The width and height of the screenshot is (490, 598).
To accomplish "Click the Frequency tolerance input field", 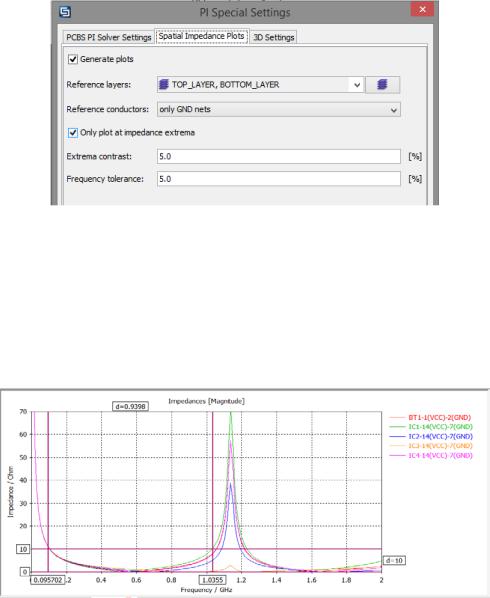I will [x=279, y=179].
